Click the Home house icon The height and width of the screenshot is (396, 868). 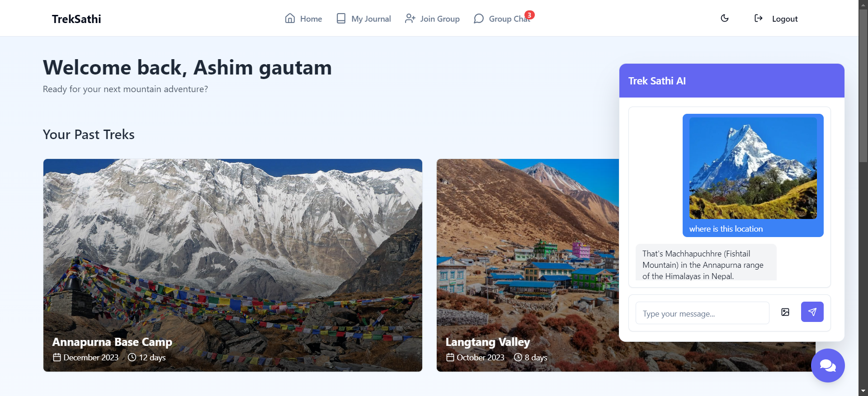(x=290, y=19)
